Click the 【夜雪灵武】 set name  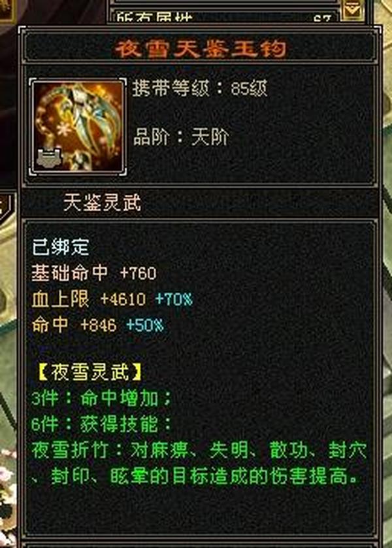(x=90, y=372)
